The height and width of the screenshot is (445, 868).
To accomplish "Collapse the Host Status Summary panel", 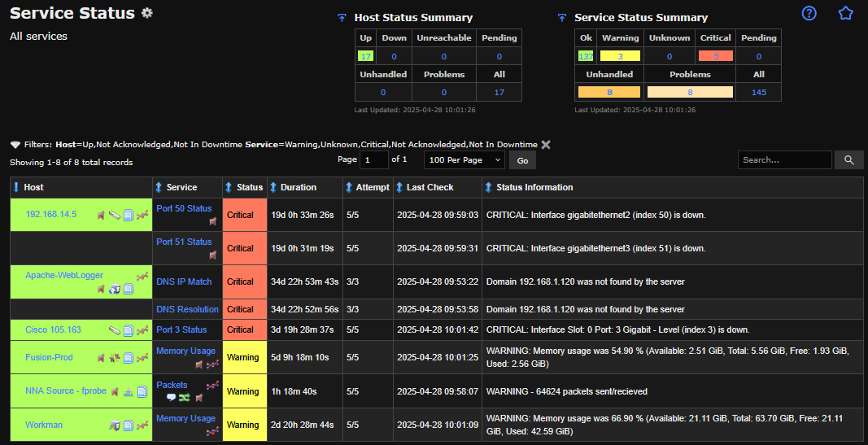I will [342, 18].
